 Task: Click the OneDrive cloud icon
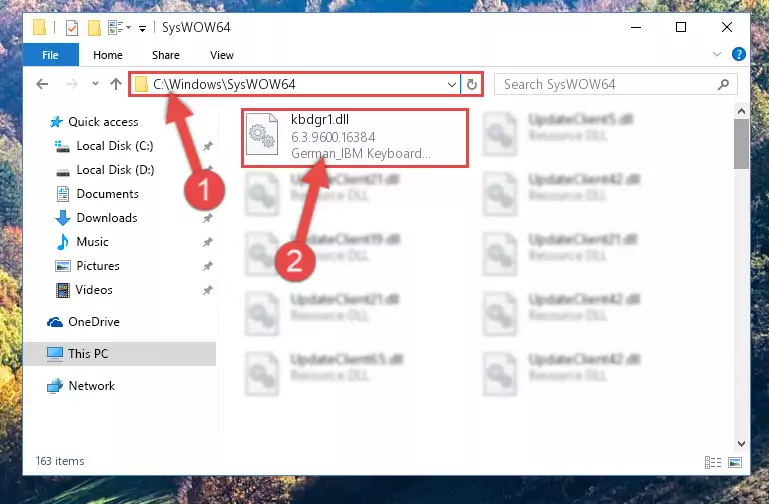pyautogui.click(x=55, y=322)
